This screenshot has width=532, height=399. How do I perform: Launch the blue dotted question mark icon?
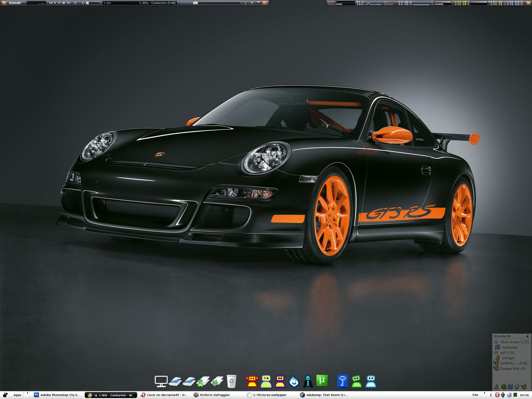(x=342, y=381)
